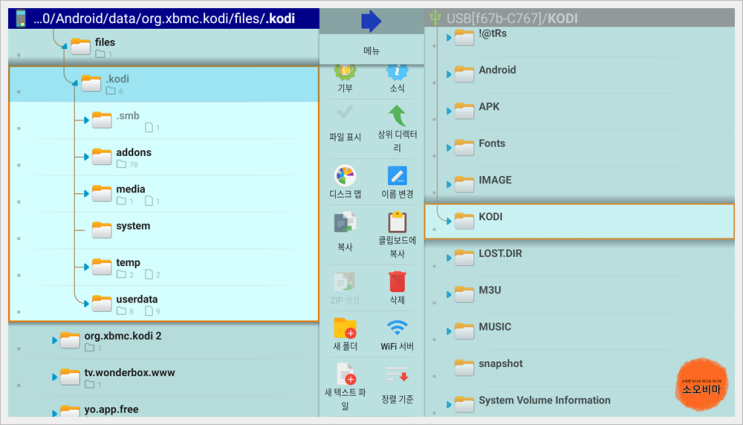Select the files folder row
This screenshot has height=425, width=743.
tap(163, 46)
